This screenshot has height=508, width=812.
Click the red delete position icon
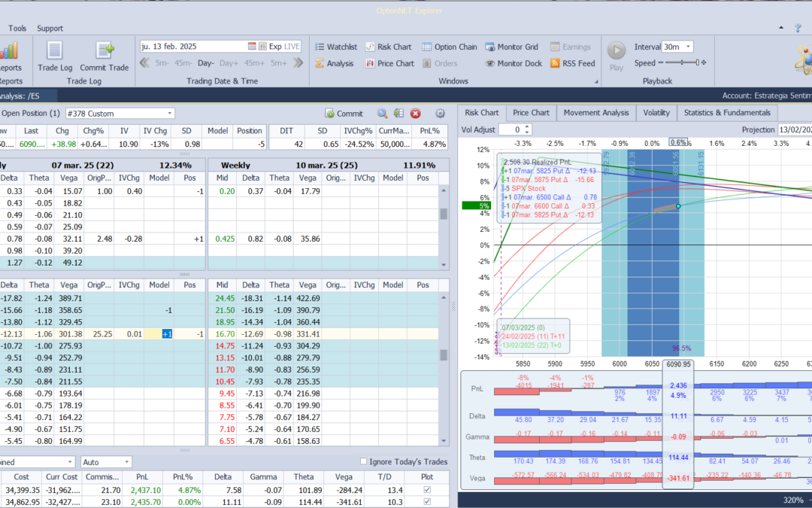pyautogui.click(x=415, y=114)
